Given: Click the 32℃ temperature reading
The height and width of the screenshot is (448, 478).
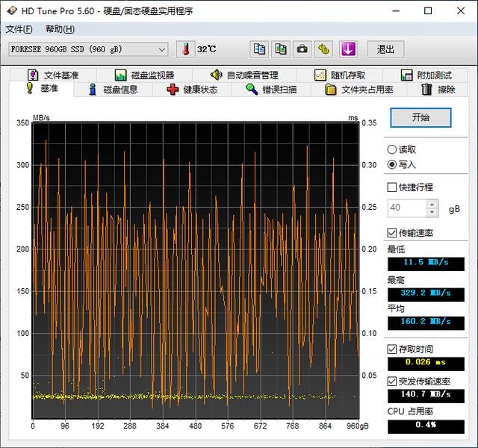Looking at the screenshot, I should click(x=207, y=49).
